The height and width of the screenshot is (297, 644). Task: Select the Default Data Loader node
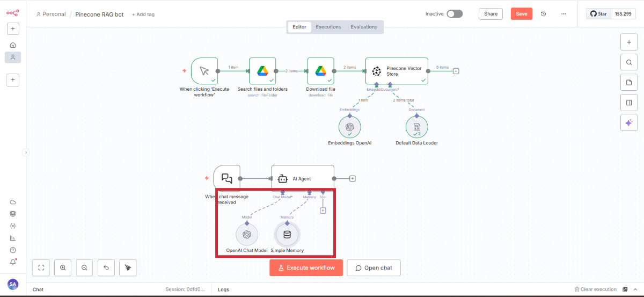coord(416,127)
